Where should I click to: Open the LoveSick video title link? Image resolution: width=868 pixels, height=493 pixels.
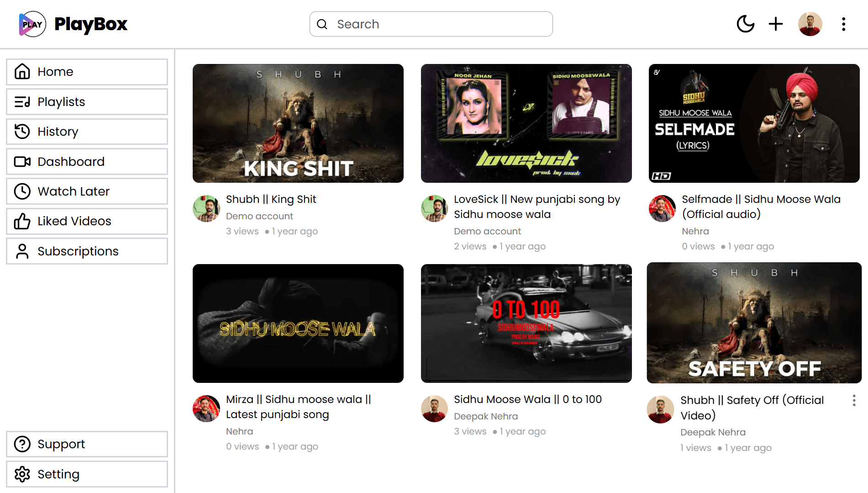coord(537,207)
